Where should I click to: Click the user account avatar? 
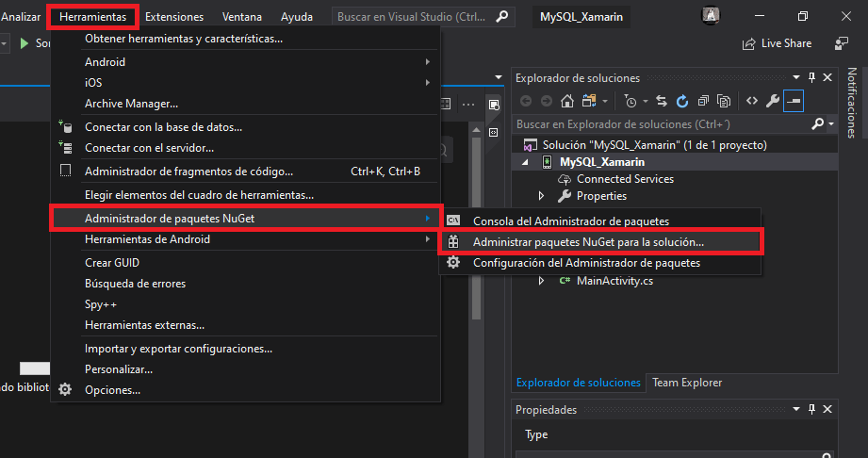pos(711,15)
